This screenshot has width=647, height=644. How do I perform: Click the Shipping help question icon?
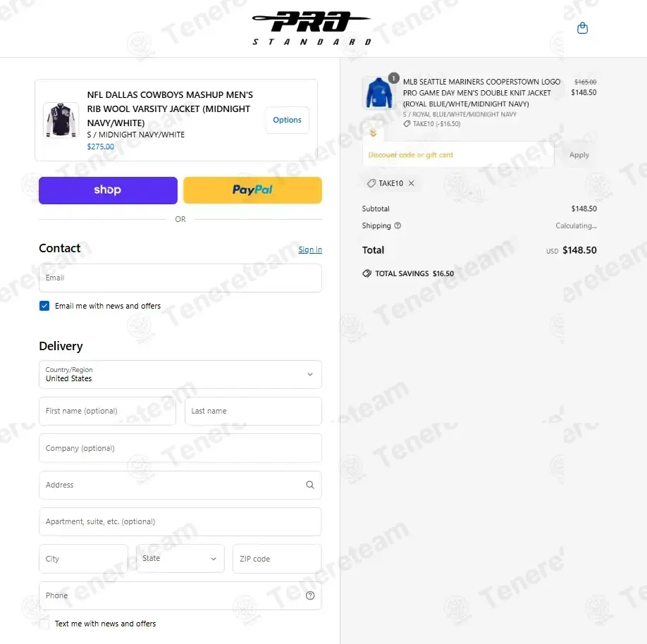398,225
